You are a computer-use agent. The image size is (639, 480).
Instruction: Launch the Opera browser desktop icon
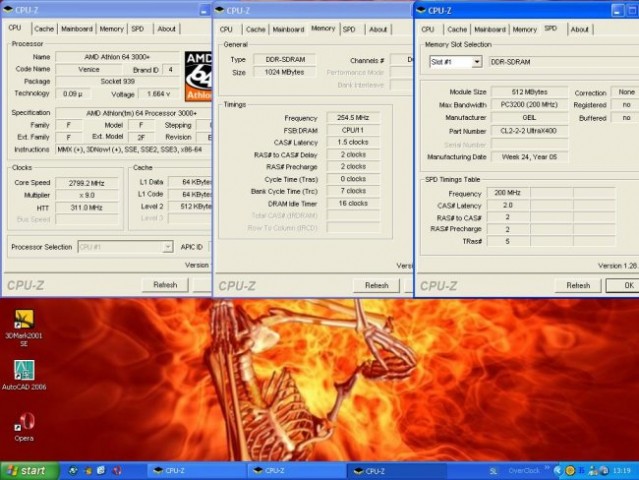click(x=24, y=427)
